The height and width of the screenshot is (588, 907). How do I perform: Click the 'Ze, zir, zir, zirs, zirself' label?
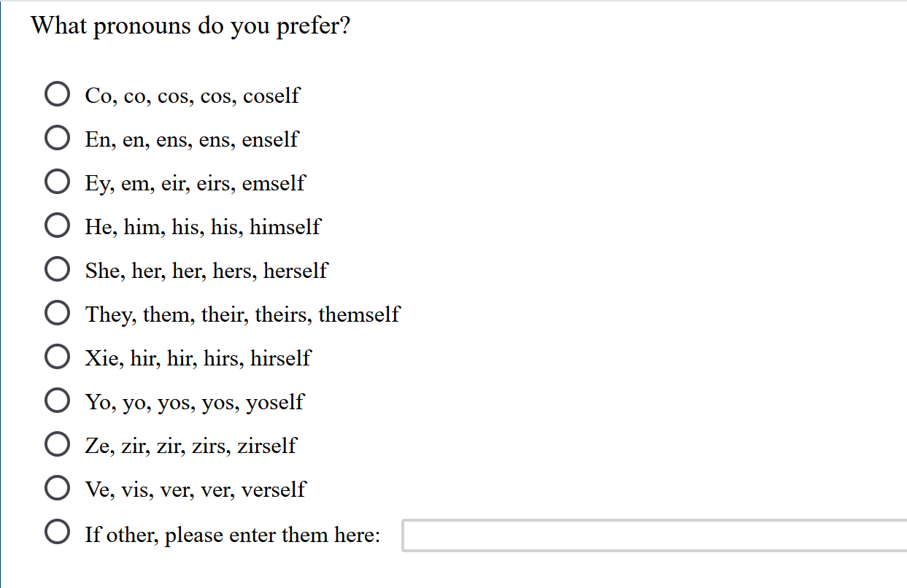pos(190,446)
